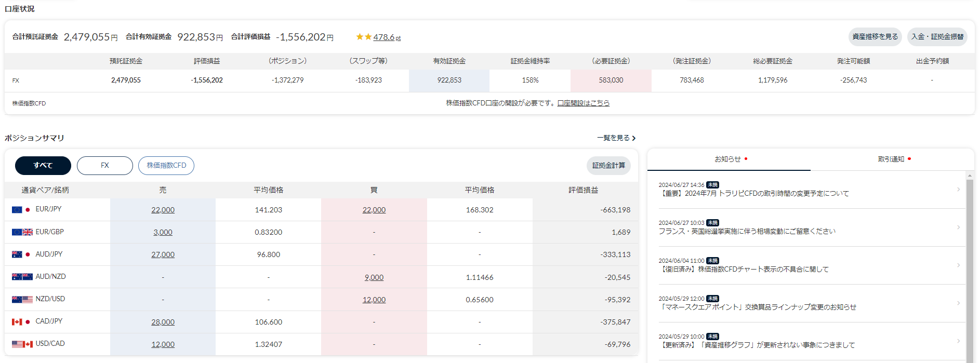Image resolution: width=980 pixels, height=363 pixels.
Task: Select the FX filter pill
Action: (105, 166)
